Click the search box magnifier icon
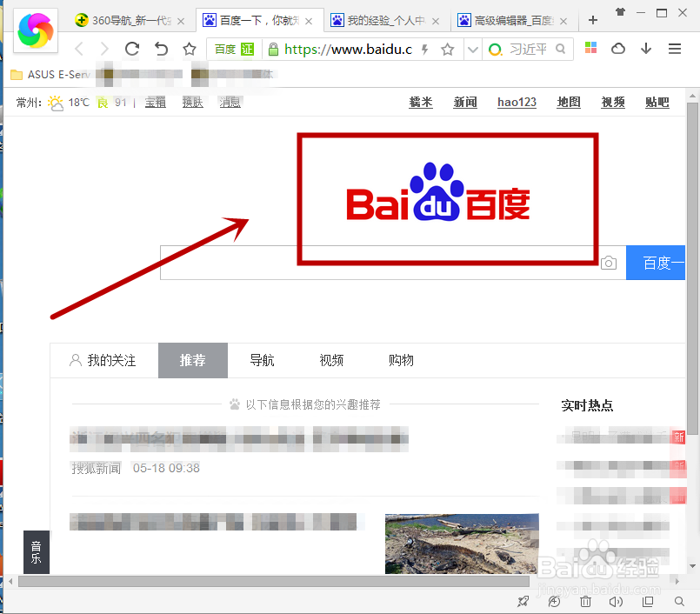Image resolution: width=700 pixels, height=614 pixels. click(561, 49)
